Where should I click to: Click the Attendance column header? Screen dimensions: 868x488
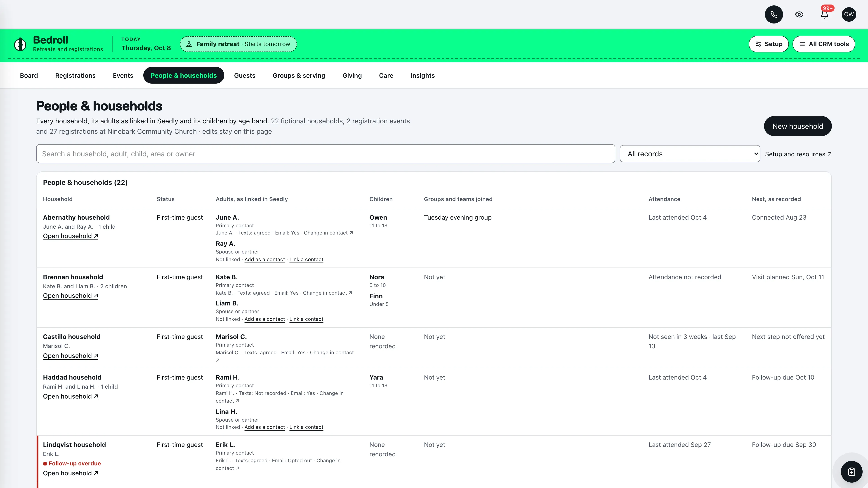(x=664, y=199)
